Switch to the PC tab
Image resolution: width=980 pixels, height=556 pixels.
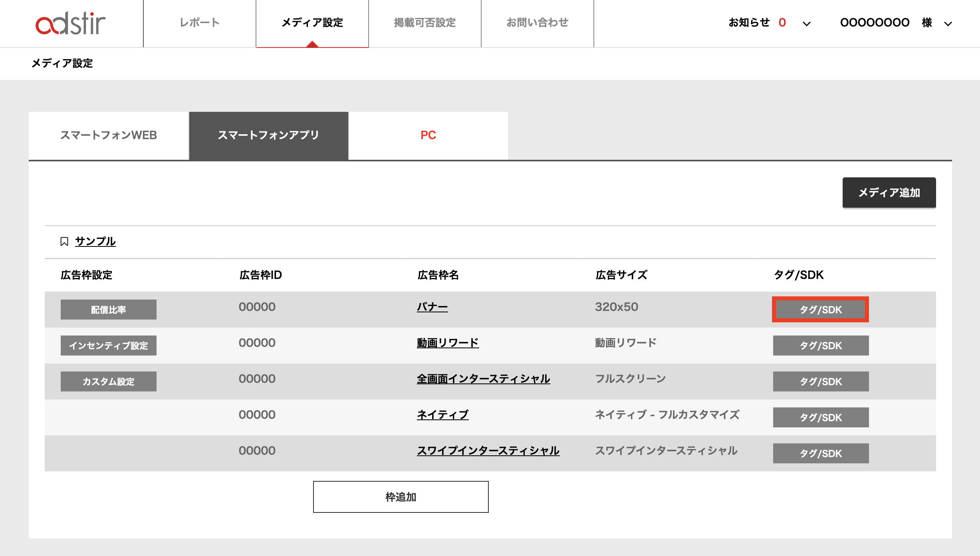428,135
